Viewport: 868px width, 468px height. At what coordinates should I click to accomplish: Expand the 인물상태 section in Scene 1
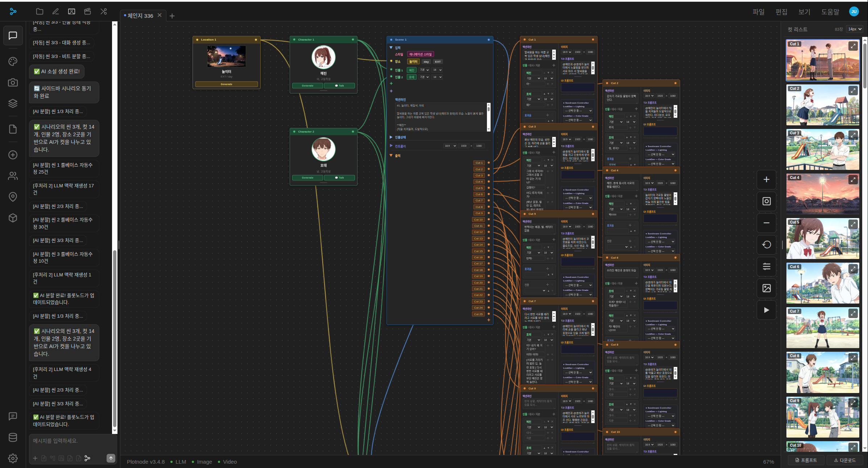point(391,137)
